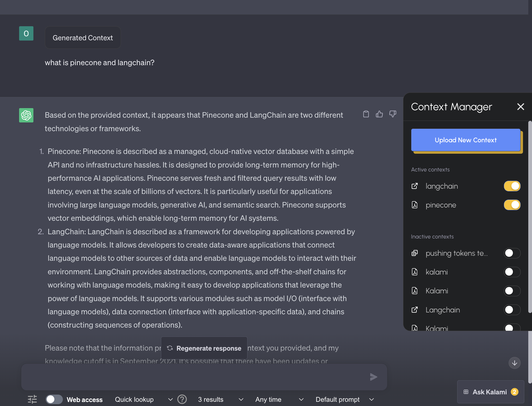Click the thumbs down icon
This screenshot has height=406, width=532.
click(x=393, y=114)
